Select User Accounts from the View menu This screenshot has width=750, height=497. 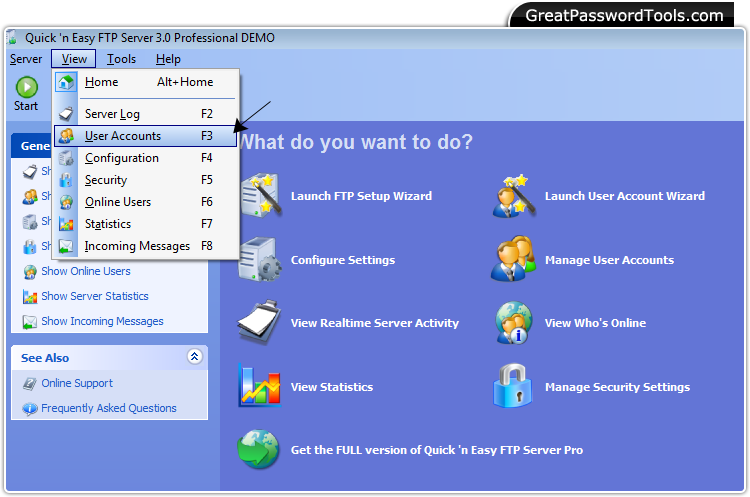(x=123, y=136)
